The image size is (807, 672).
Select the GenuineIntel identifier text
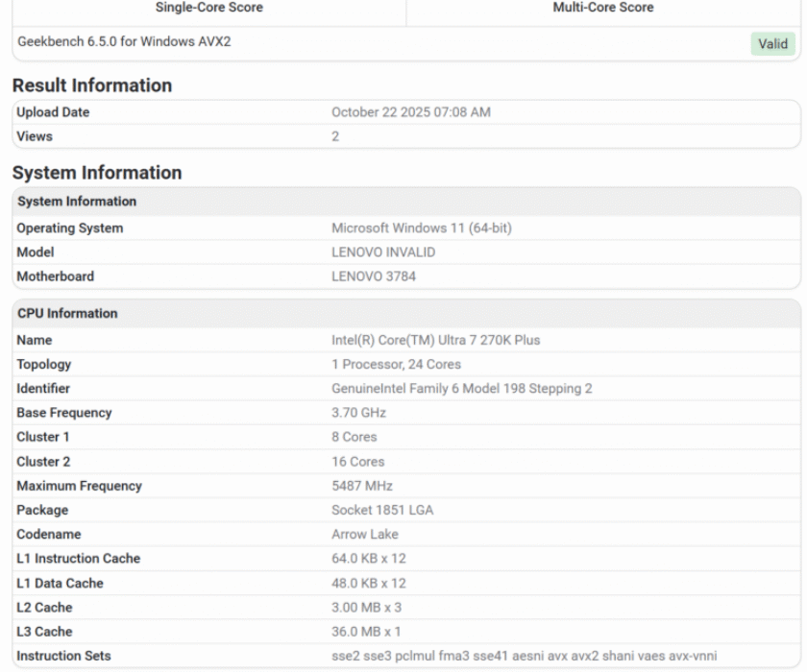pos(461,388)
